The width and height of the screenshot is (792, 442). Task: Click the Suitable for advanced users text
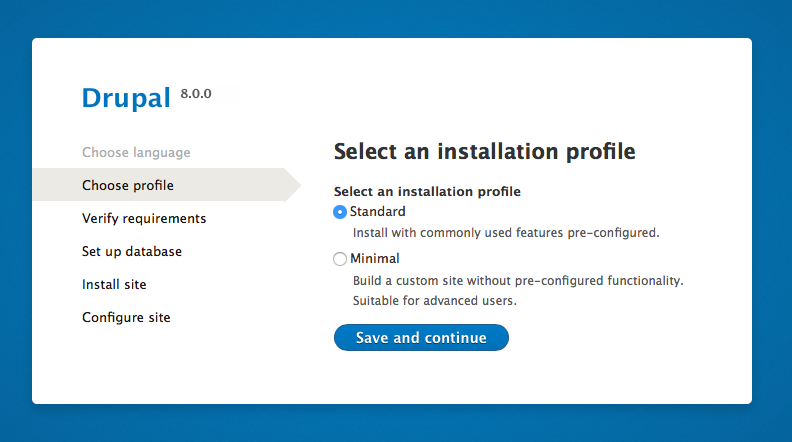pos(435,300)
